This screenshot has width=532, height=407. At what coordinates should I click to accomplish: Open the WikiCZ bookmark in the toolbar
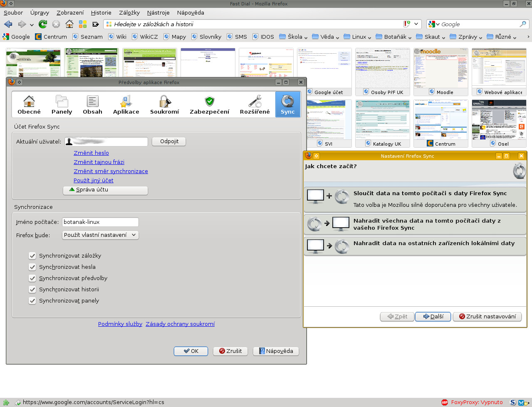click(x=145, y=37)
